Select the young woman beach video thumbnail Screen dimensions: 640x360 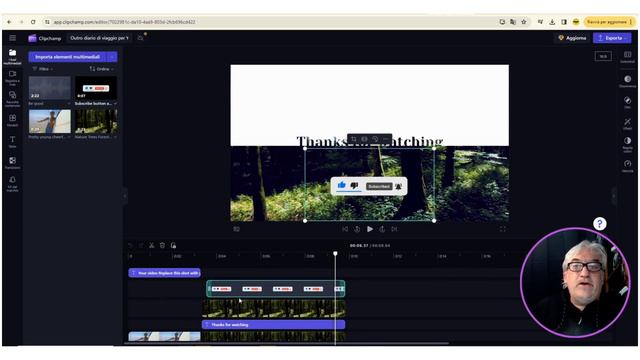pos(49,122)
